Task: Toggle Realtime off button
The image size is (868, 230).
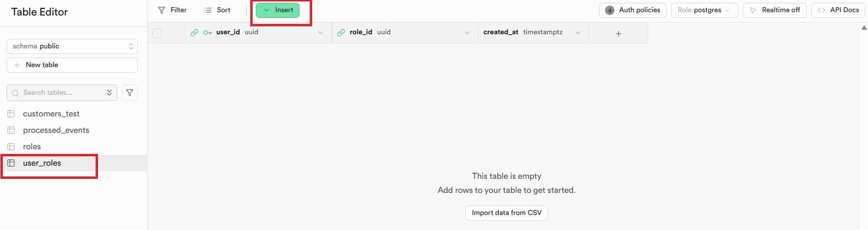Action: click(x=774, y=10)
